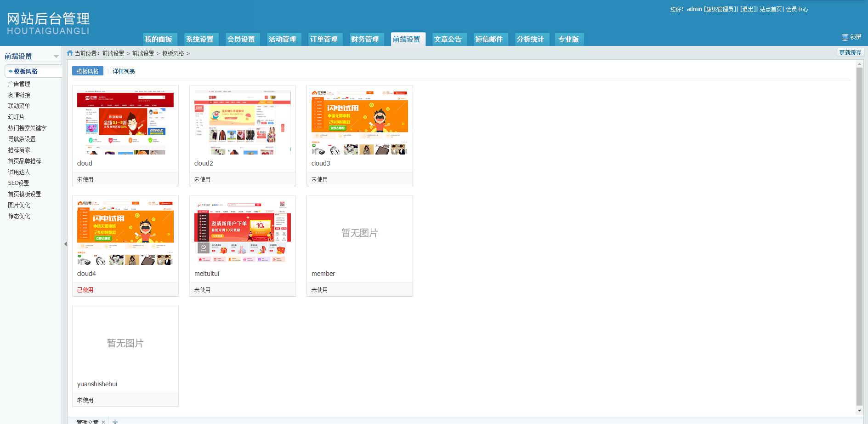Click the home icon beside 当前位置

[x=70, y=53]
